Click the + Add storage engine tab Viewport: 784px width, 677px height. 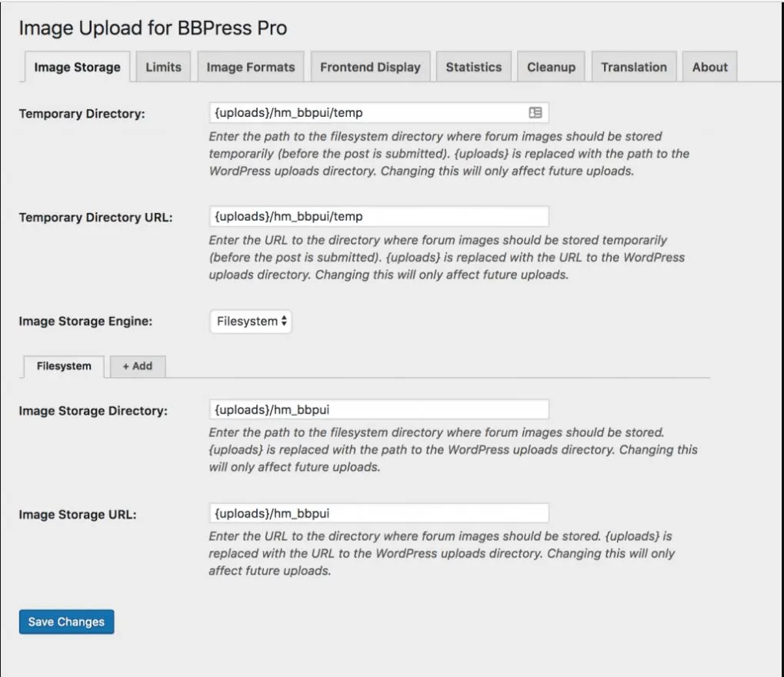click(138, 367)
